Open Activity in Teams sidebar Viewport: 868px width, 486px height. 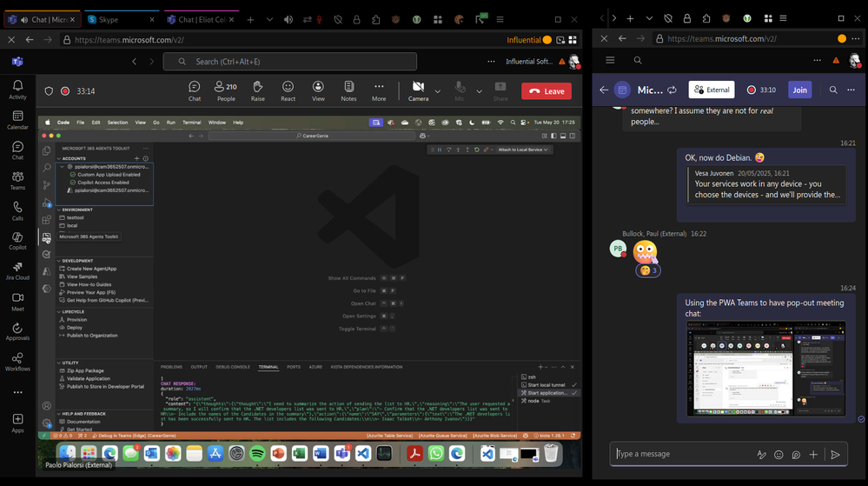pos(17,90)
